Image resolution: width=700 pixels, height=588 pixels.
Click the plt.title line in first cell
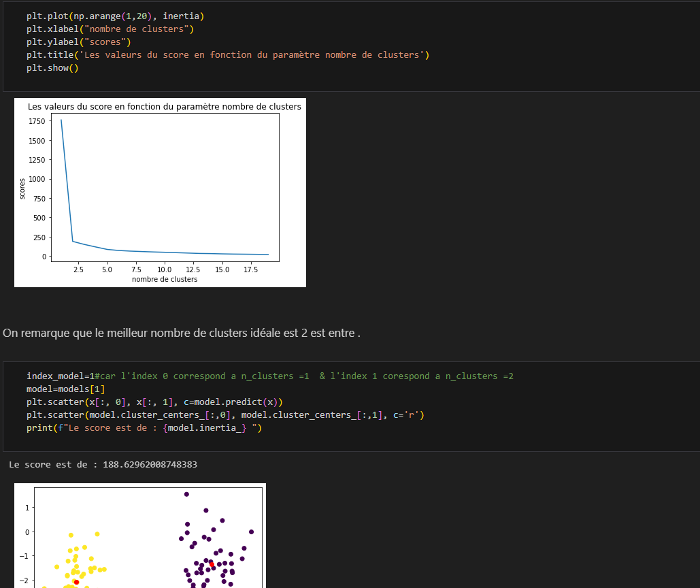point(228,54)
